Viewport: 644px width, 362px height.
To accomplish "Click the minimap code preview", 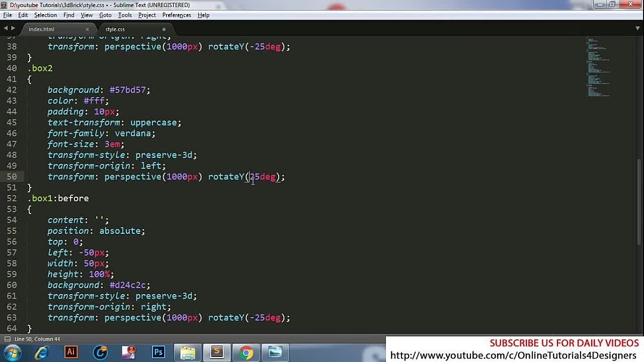I will pyautogui.click(x=598, y=66).
